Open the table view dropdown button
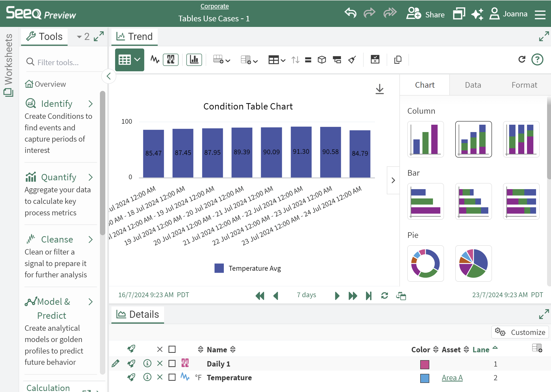This screenshot has width=551, height=392. (130, 60)
